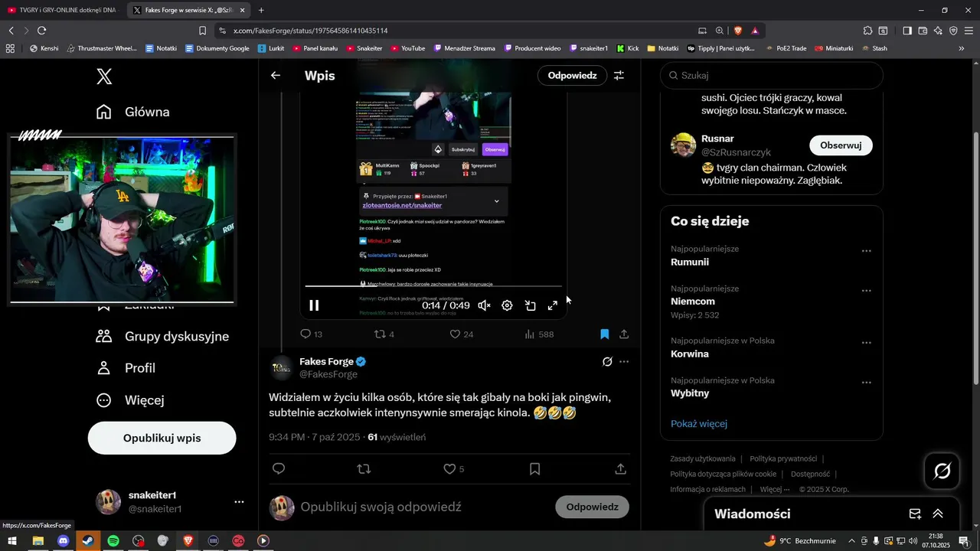Open replies with 13 comments icon
This screenshot has height=551, width=980.
pos(311,334)
